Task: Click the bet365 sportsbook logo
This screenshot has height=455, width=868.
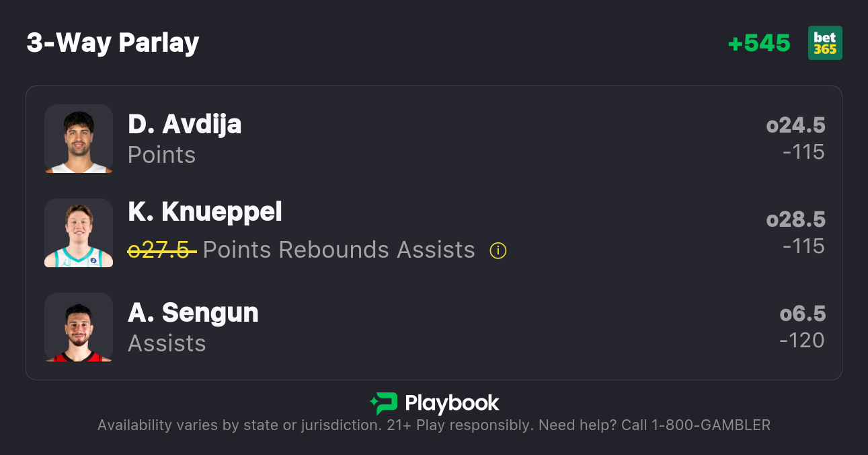Action: click(x=824, y=43)
